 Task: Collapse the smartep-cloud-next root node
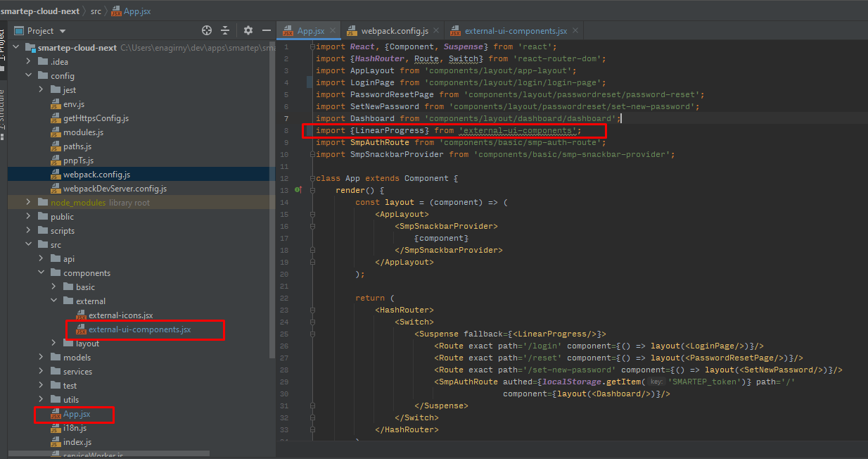click(15, 48)
